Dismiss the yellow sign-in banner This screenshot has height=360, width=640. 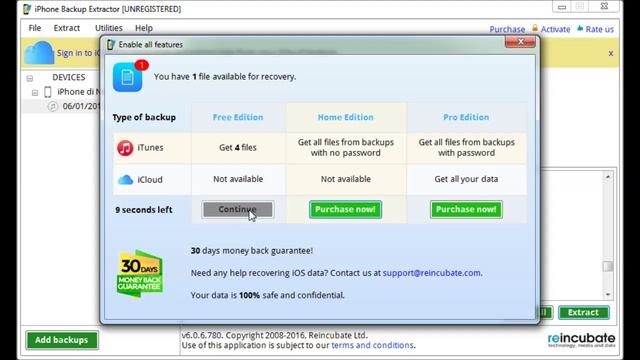pos(611,53)
